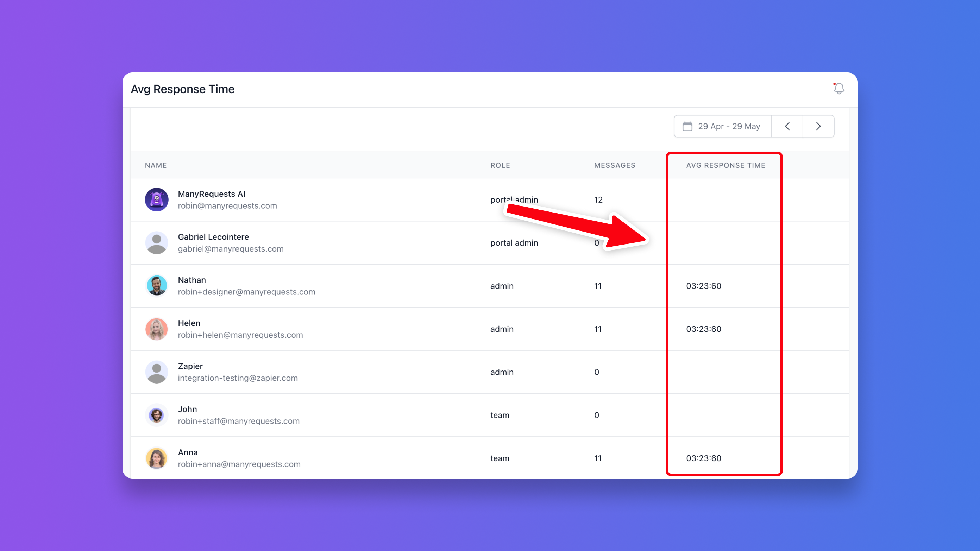Click Anna's profile avatar
The image size is (980, 551).
pyautogui.click(x=156, y=458)
